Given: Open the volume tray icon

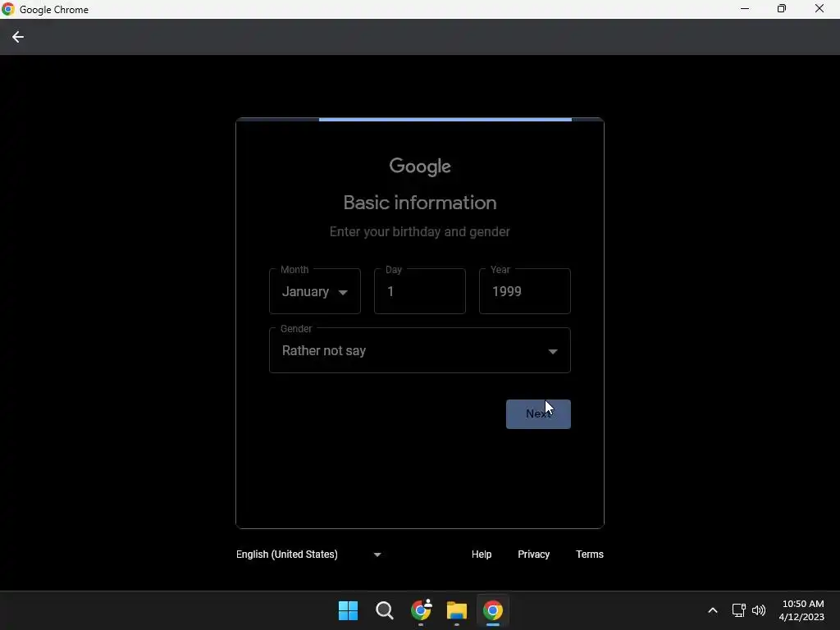Looking at the screenshot, I should coord(759,610).
